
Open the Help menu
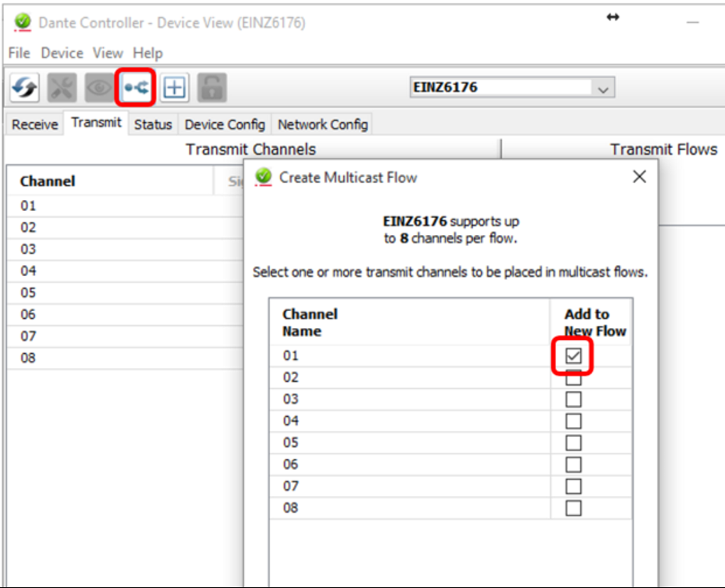[x=148, y=53]
